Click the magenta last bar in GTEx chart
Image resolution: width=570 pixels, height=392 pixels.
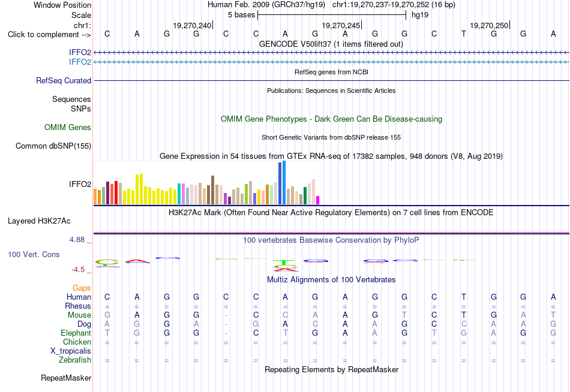(x=318, y=200)
